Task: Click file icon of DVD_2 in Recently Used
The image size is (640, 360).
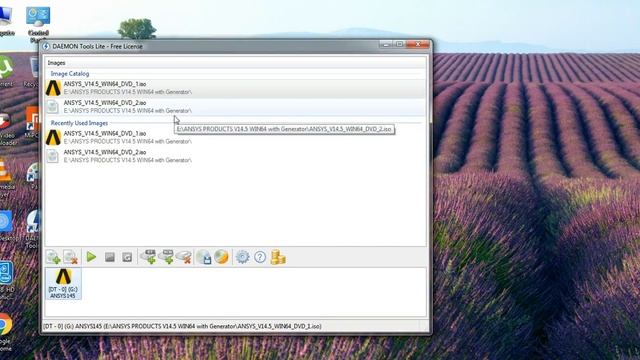Action: pos(52,156)
